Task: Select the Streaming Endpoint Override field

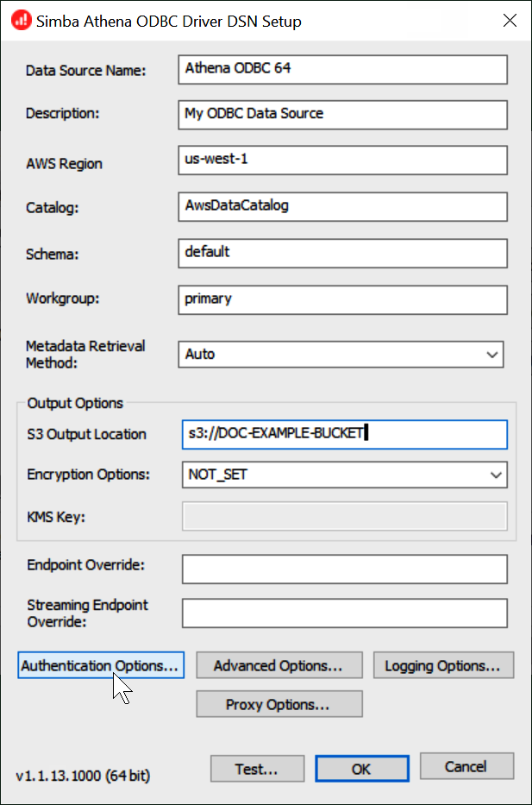Action: tap(343, 613)
